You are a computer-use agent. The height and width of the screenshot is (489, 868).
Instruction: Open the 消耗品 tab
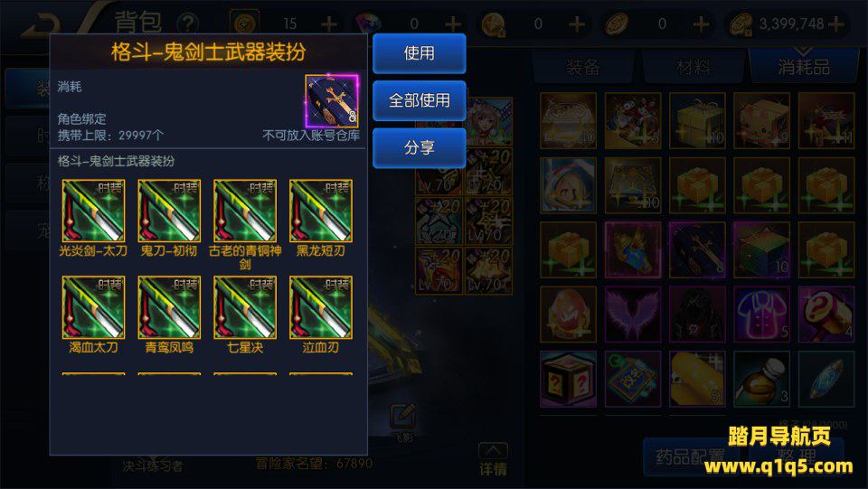pos(804,67)
